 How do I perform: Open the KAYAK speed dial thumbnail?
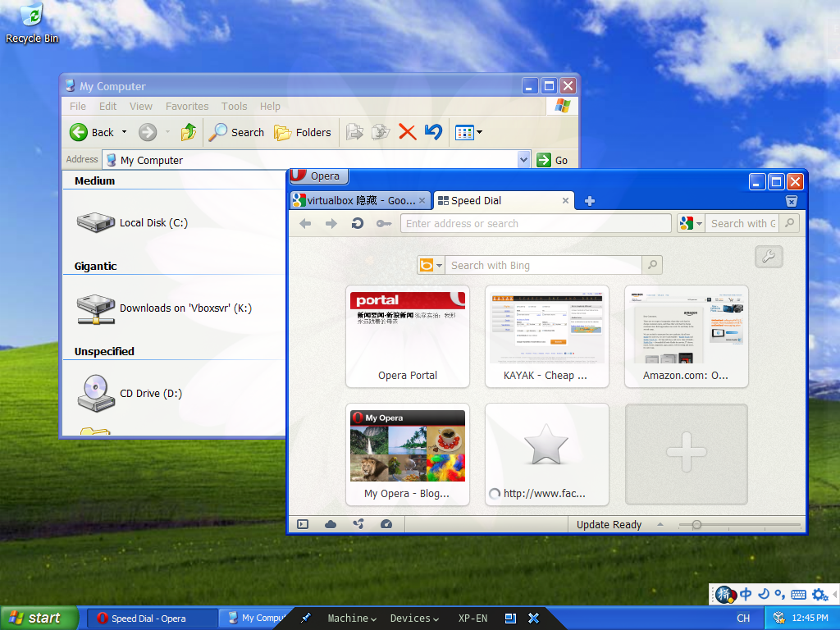coord(547,336)
